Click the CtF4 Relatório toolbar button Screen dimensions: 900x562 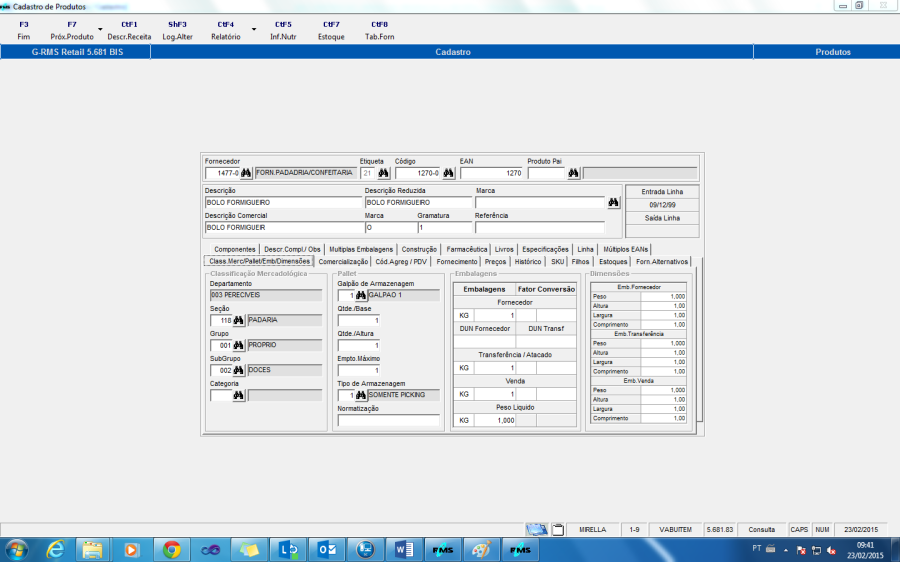(x=226, y=30)
